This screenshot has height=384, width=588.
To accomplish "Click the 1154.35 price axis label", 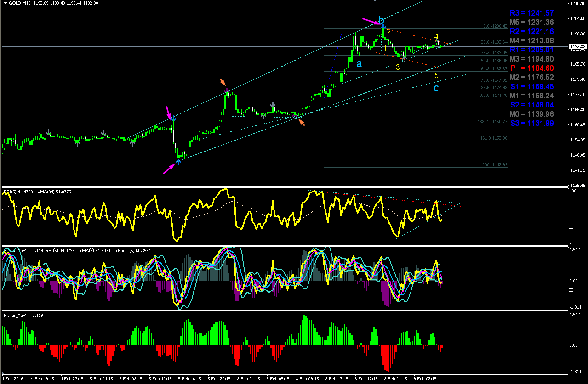I will (x=577, y=140).
